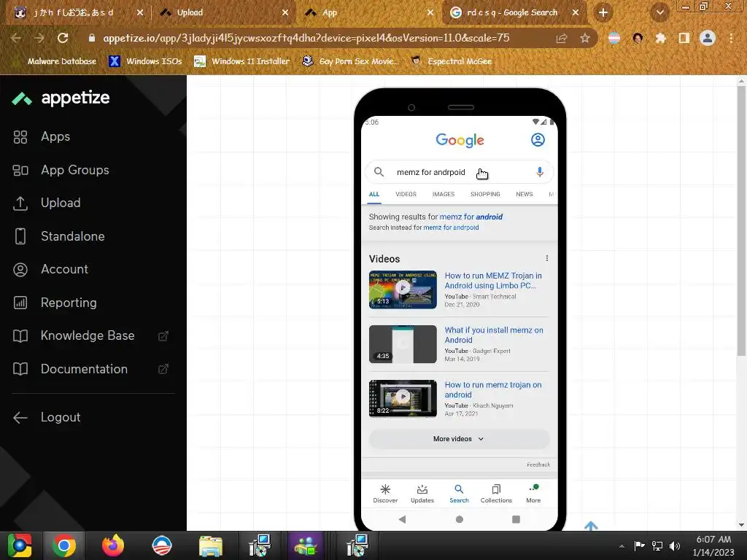Open Espectral McGee bookmark

[452, 61]
